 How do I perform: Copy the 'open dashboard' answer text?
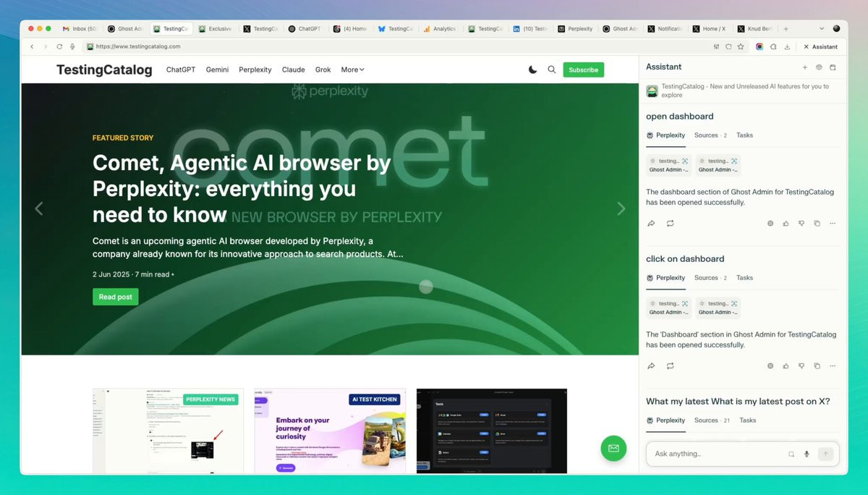pyautogui.click(x=817, y=224)
